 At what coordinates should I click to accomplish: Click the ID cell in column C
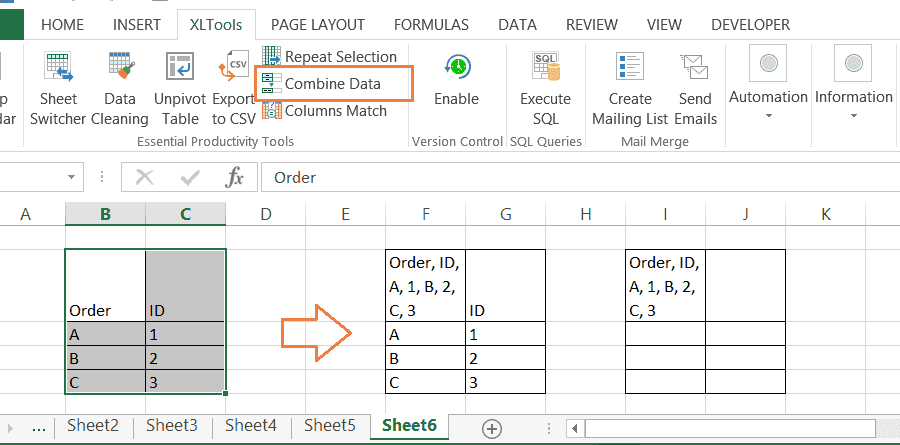tap(185, 285)
